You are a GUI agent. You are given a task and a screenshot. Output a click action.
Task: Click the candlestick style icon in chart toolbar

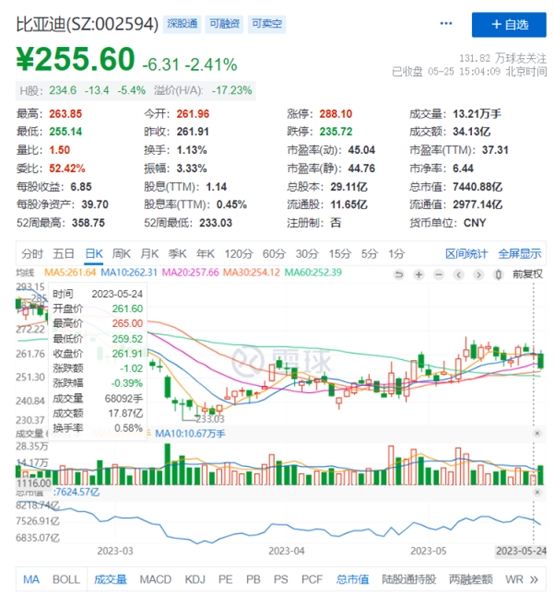pos(499,274)
